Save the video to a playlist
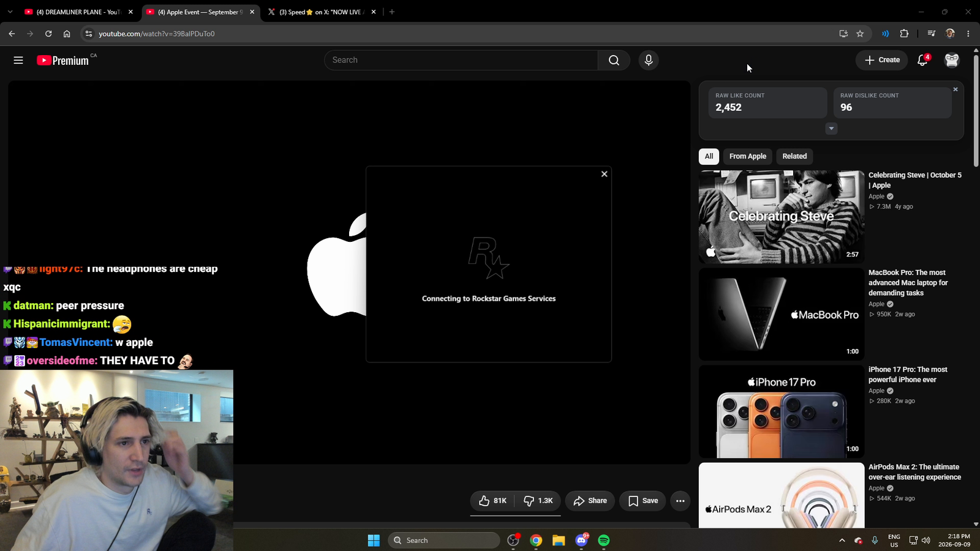Screen dimensions: 980x551 (x=643, y=501)
